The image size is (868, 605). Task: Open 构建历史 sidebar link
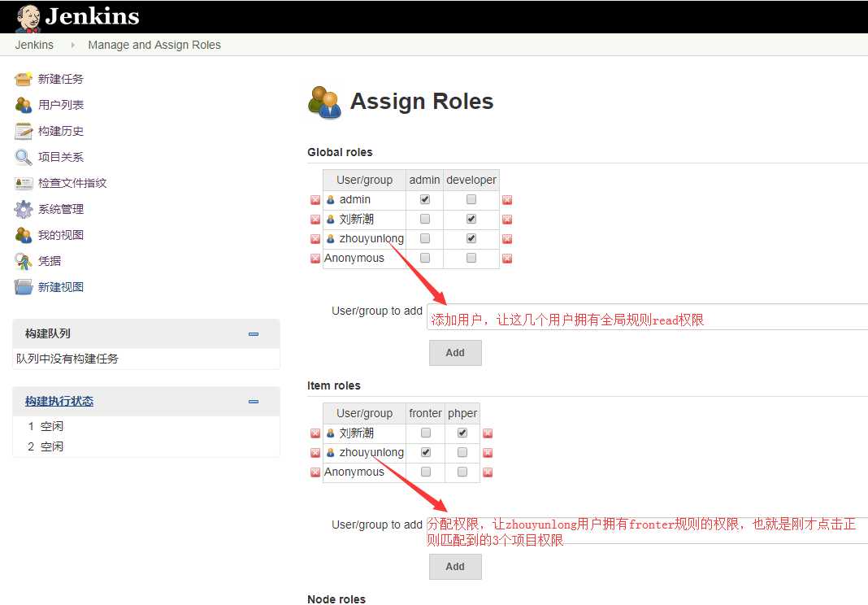(61, 131)
